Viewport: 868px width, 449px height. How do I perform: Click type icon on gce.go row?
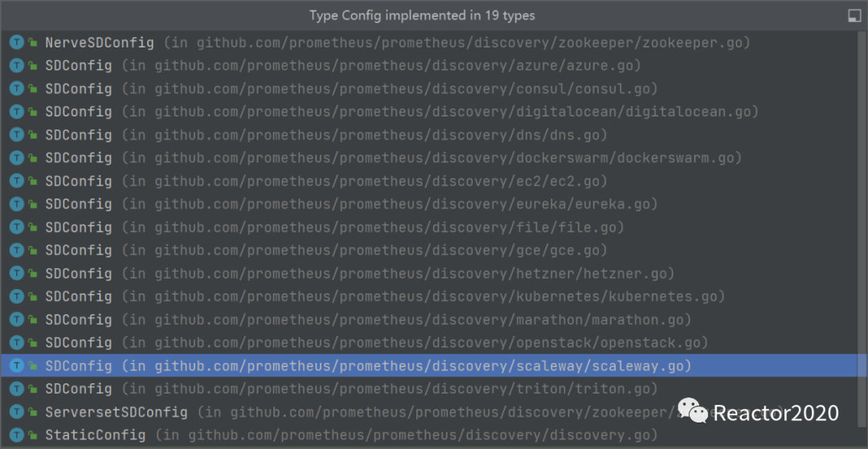[x=17, y=250]
